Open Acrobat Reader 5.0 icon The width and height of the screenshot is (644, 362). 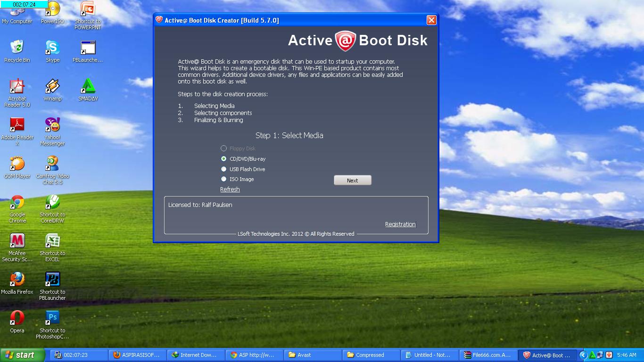click(17, 93)
